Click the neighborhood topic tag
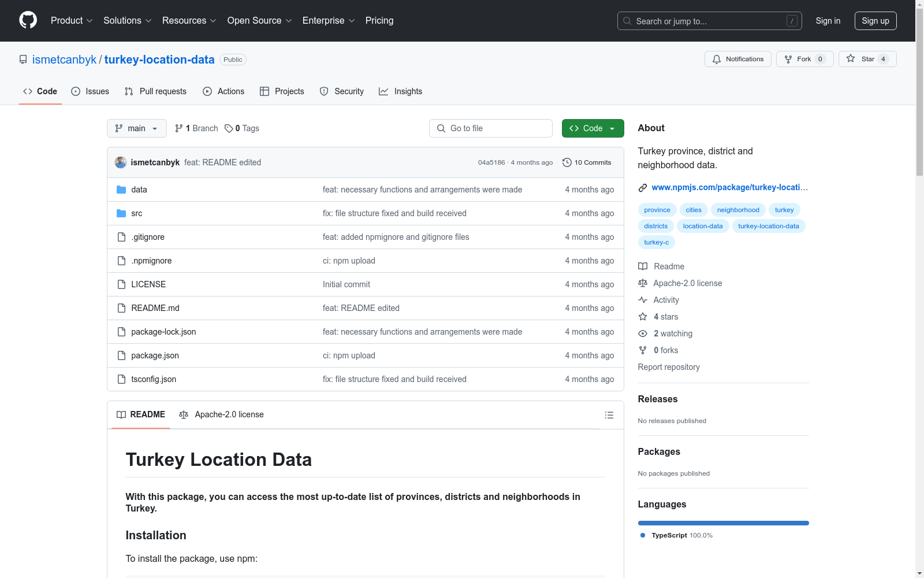Screen dimensions: 924x578 pos(738,210)
